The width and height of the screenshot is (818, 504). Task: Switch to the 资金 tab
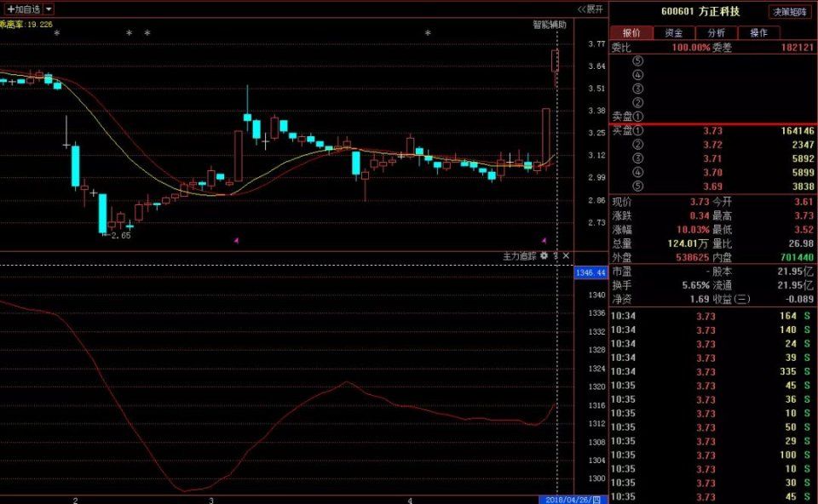(673, 32)
